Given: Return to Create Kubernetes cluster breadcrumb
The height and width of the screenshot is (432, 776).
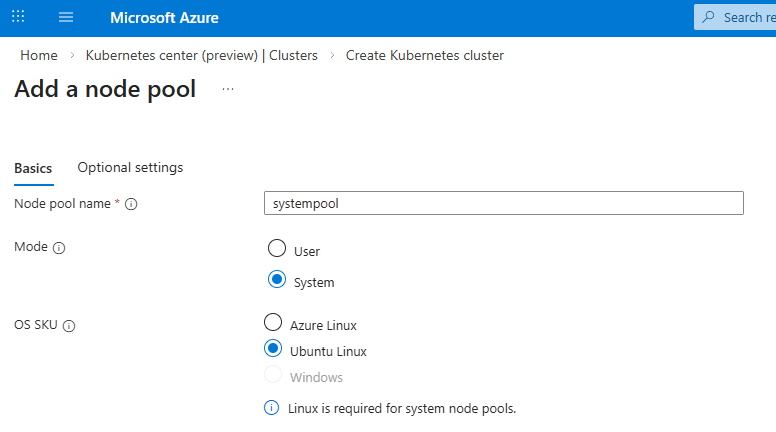Looking at the screenshot, I should point(424,55).
